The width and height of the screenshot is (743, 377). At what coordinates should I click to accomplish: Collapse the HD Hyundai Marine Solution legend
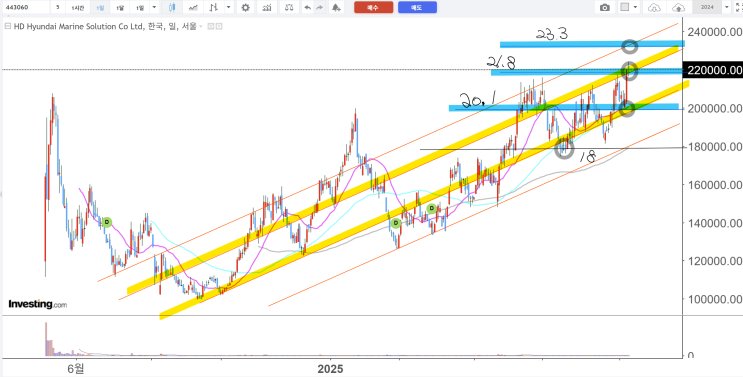pyautogui.click(x=7, y=27)
